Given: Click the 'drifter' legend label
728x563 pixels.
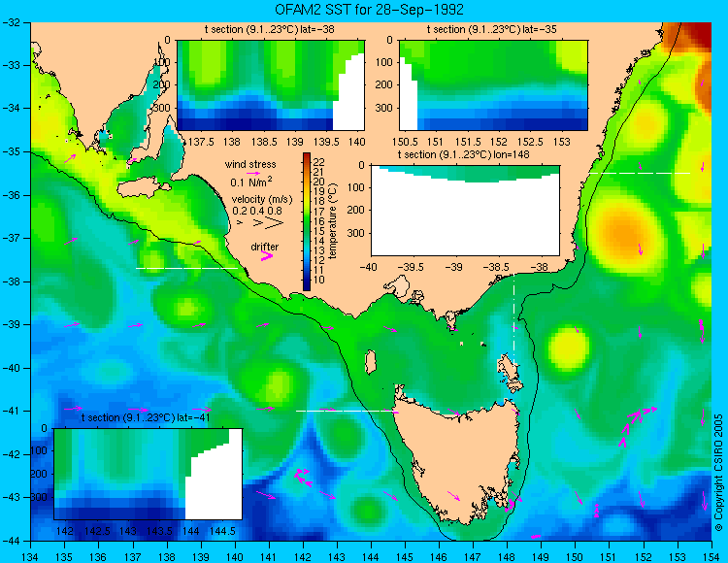Looking at the screenshot, I should click(265, 247).
